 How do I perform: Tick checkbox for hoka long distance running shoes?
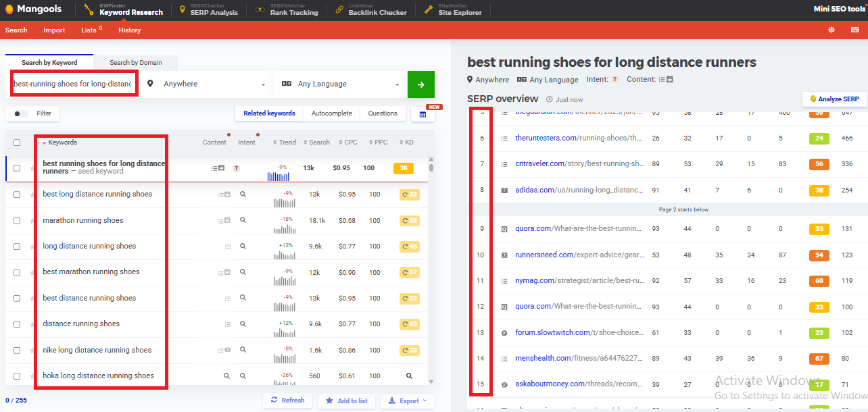[17, 376]
